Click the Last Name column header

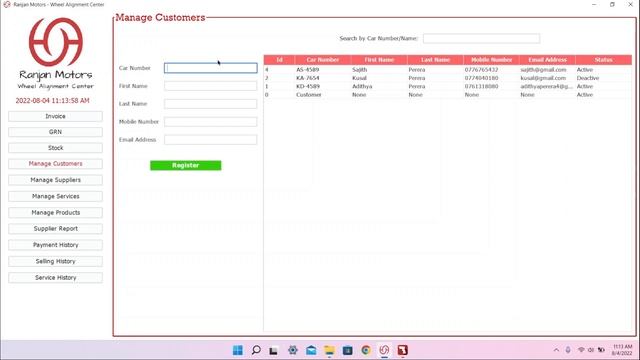[x=435, y=60]
